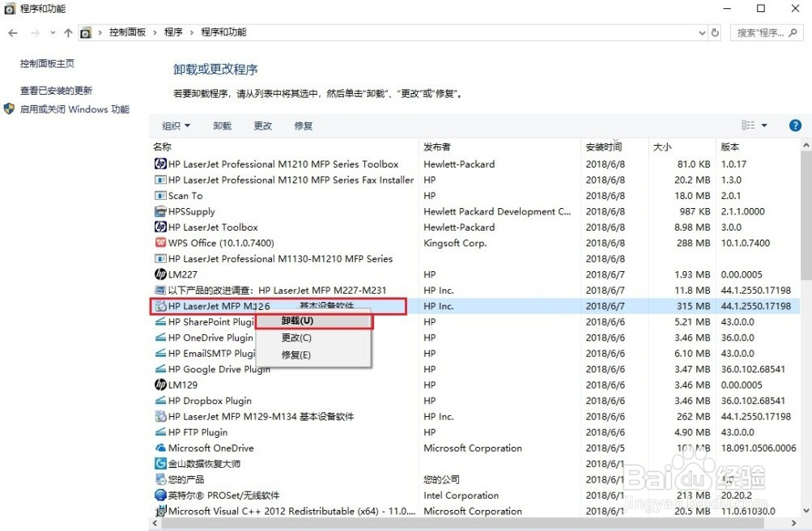
Task: Click the HP FTP Plugin icon
Action: 160,432
